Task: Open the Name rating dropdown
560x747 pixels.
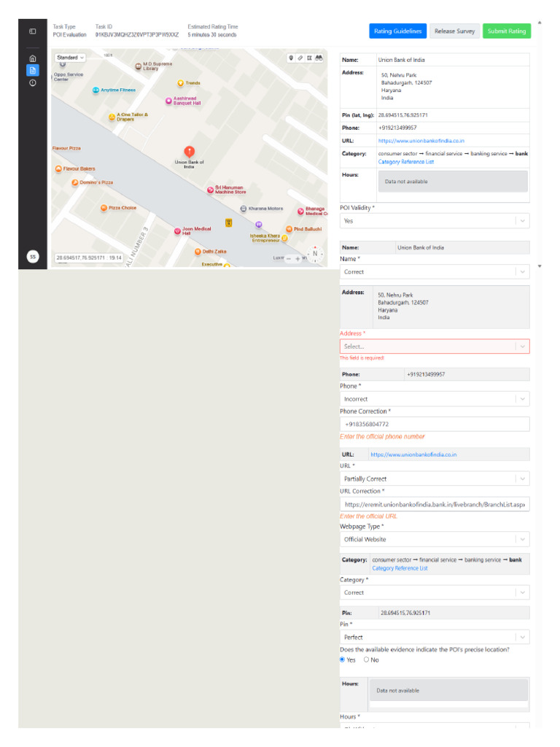Action: (435, 272)
